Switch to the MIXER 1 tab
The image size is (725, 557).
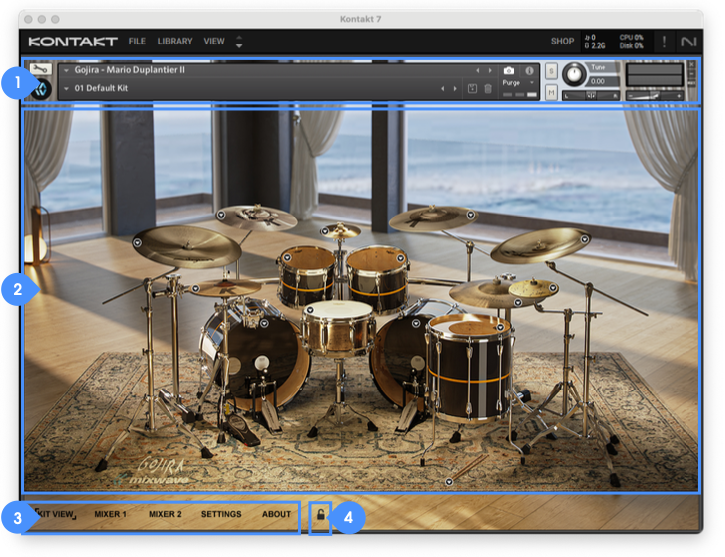pos(110,515)
